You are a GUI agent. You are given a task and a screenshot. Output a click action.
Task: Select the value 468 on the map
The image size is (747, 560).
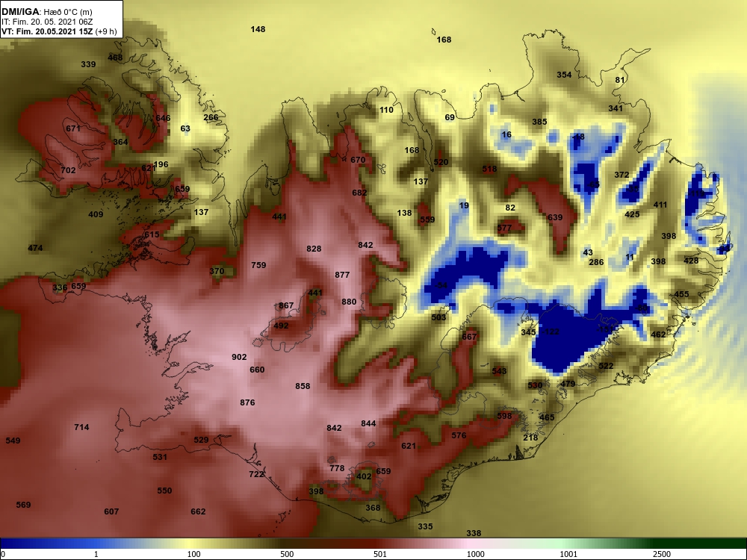[x=115, y=57]
